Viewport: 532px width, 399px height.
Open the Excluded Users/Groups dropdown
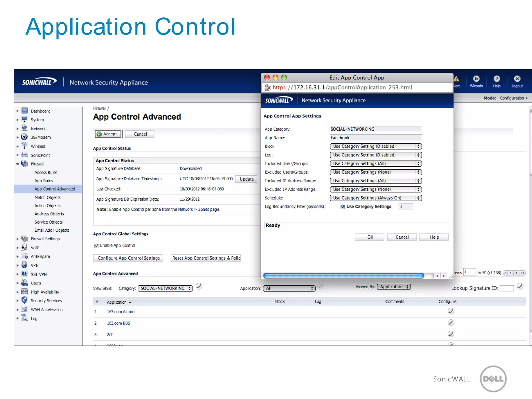pyautogui.click(x=376, y=172)
